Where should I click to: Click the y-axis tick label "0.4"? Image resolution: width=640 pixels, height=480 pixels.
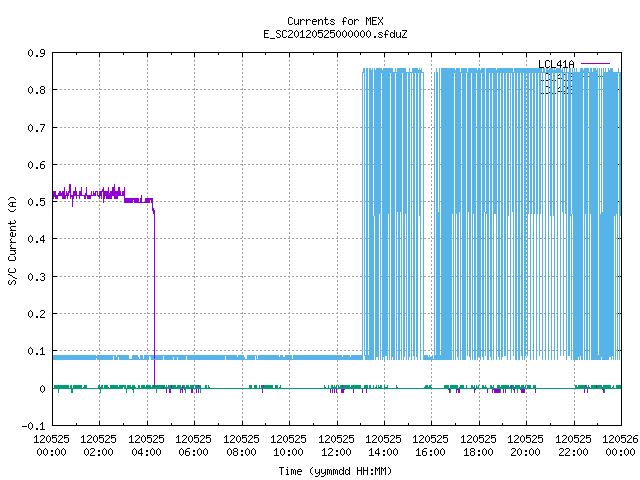(x=36, y=239)
